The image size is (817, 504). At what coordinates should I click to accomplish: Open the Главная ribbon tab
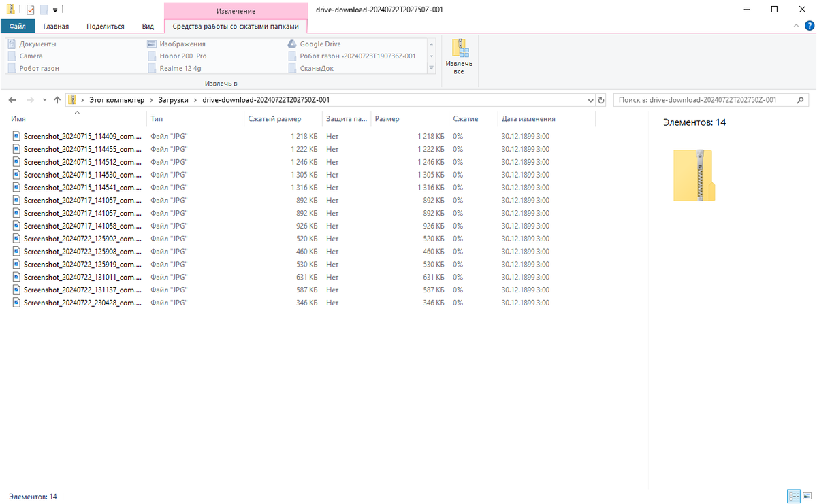[56, 26]
